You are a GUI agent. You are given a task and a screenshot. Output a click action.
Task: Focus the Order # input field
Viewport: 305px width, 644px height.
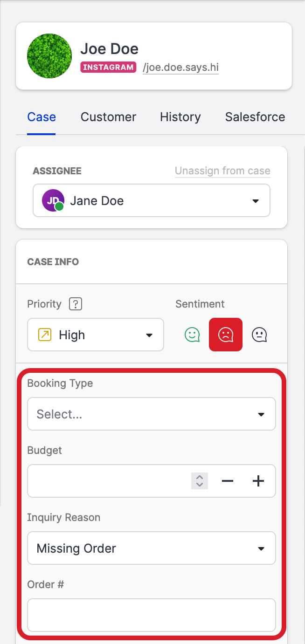point(152,615)
